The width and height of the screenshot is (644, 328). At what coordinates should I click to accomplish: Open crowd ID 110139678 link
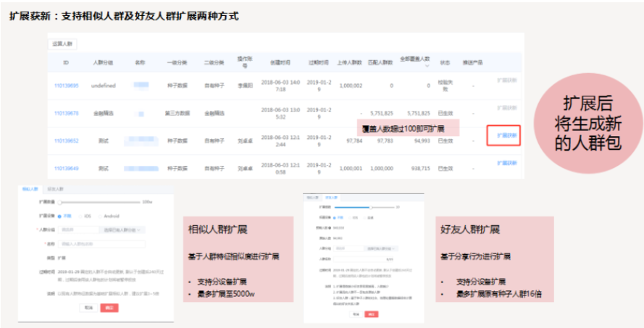[x=67, y=113]
